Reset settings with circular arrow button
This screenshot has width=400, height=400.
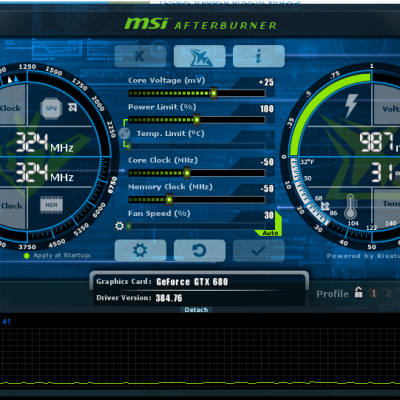[x=200, y=250]
